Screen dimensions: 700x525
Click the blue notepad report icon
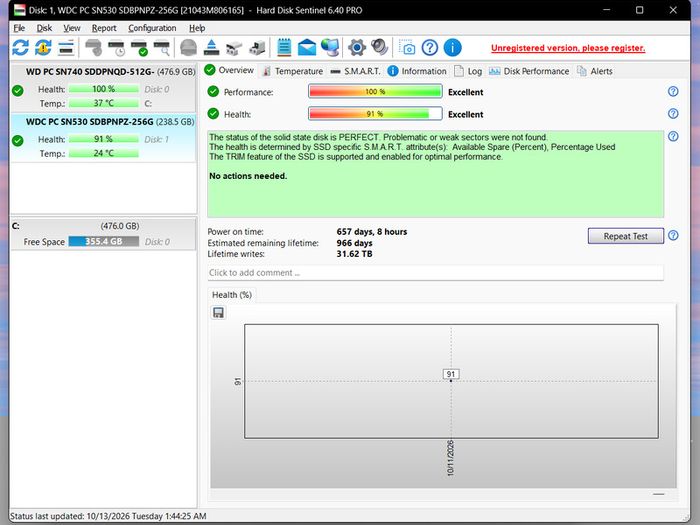pos(284,47)
